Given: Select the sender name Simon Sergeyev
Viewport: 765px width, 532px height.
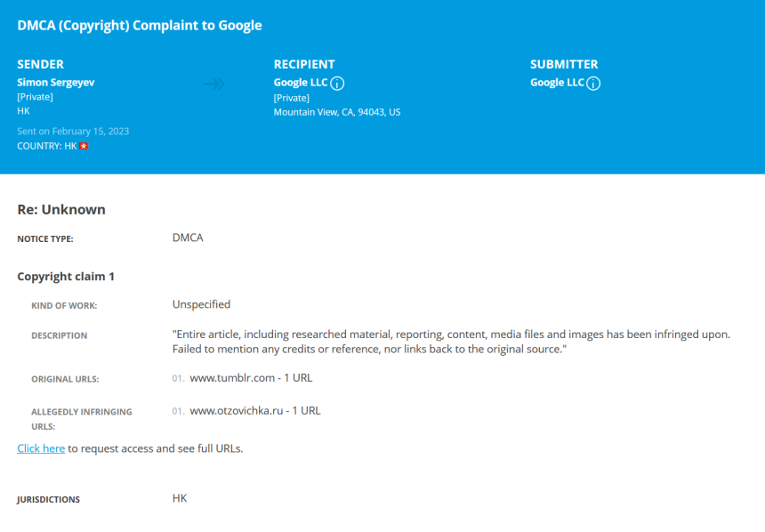Looking at the screenshot, I should (x=56, y=83).
